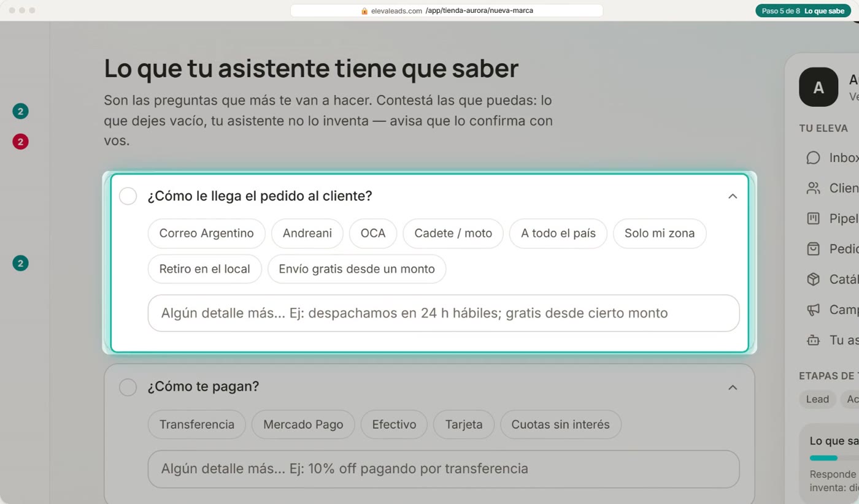This screenshot has height=504, width=859.
Task: Click the 'Lead' stage tag
Action: click(817, 399)
